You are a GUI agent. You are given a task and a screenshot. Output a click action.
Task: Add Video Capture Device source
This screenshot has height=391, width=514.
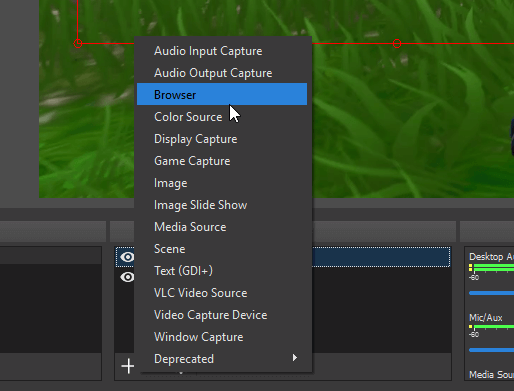[x=222, y=315]
